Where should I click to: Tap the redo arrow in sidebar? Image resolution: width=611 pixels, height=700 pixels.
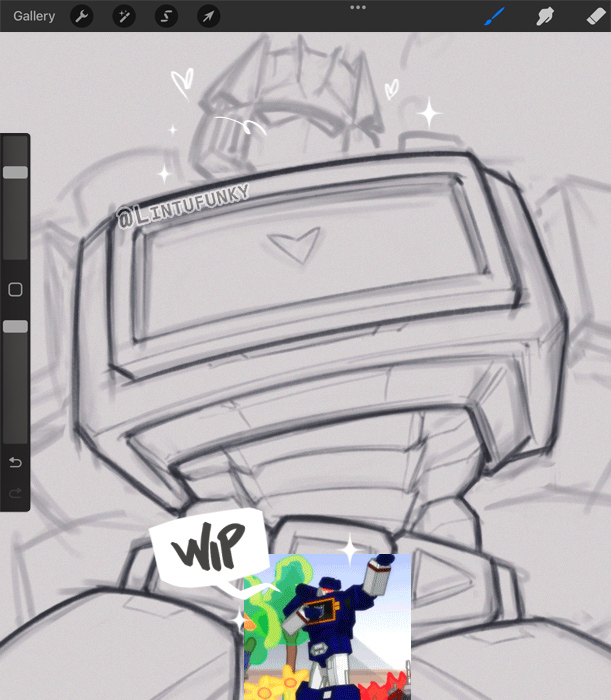click(x=15, y=493)
